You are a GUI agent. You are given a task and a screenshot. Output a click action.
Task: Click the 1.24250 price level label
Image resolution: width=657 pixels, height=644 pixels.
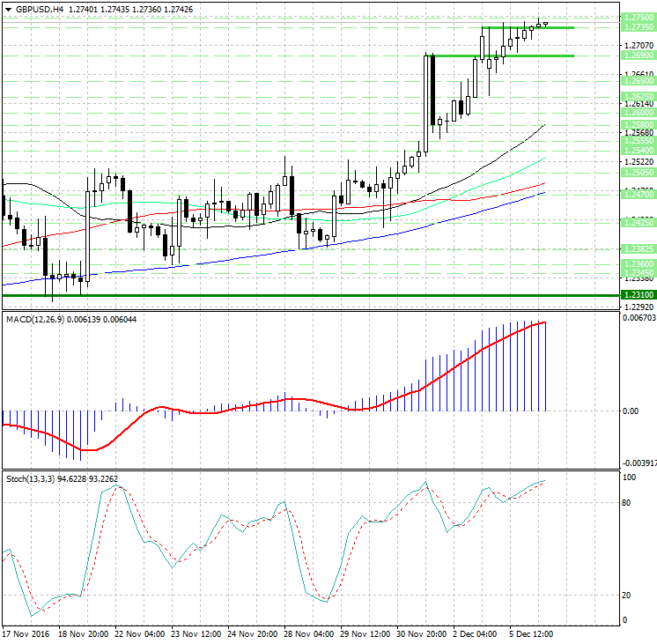(639, 223)
